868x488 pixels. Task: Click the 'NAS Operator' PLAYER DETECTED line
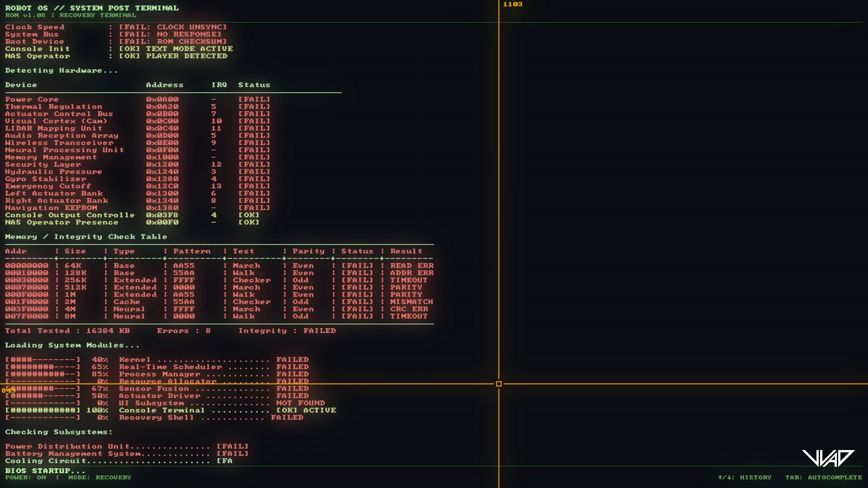coord(116,56)
